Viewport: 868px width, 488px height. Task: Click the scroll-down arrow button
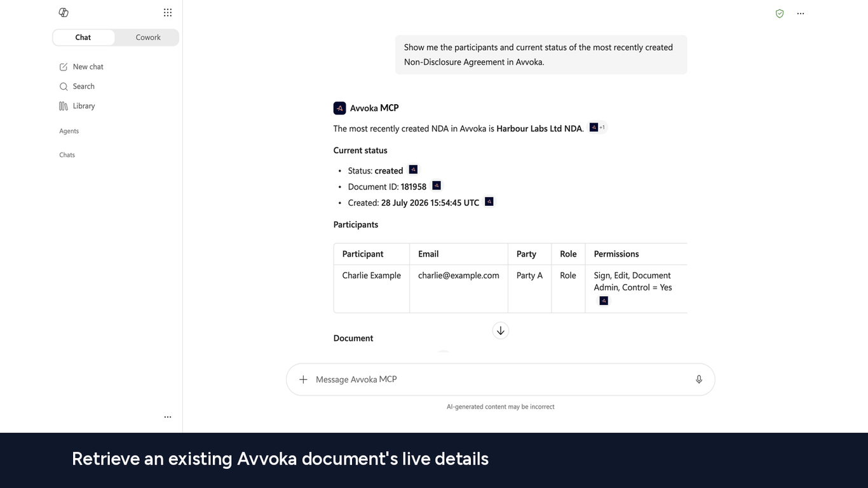[501, 330]
